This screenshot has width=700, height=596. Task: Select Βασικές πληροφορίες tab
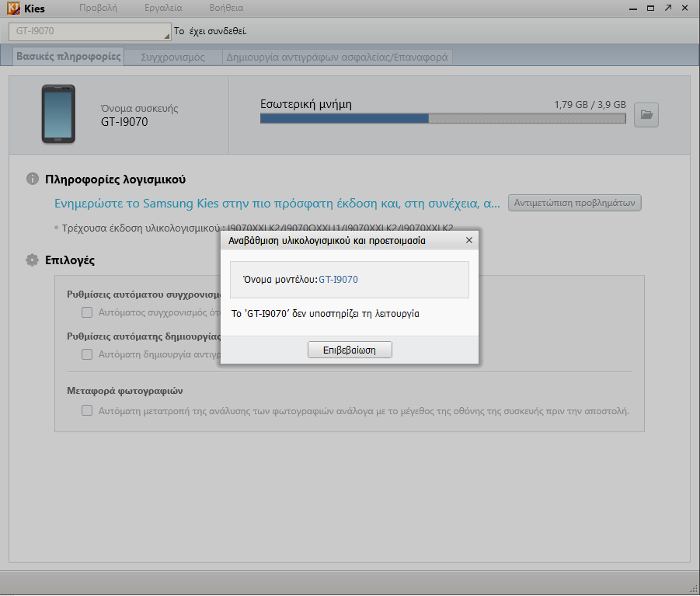[68, 57]
